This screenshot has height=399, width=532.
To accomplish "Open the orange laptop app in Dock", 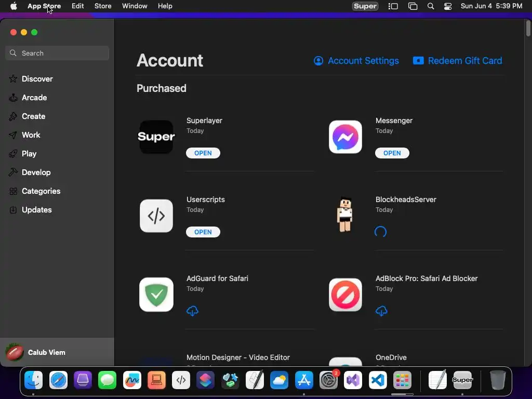I will pos(156,380).
